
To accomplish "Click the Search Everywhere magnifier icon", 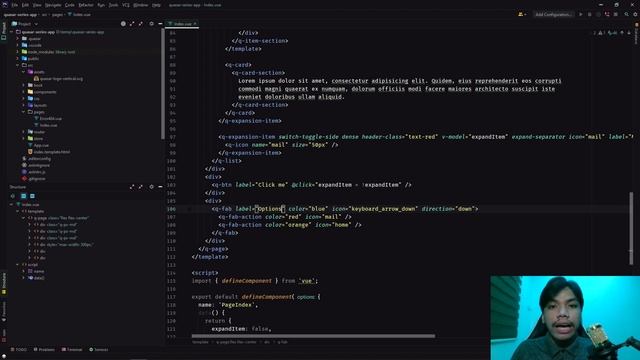I will pos(627,14).
